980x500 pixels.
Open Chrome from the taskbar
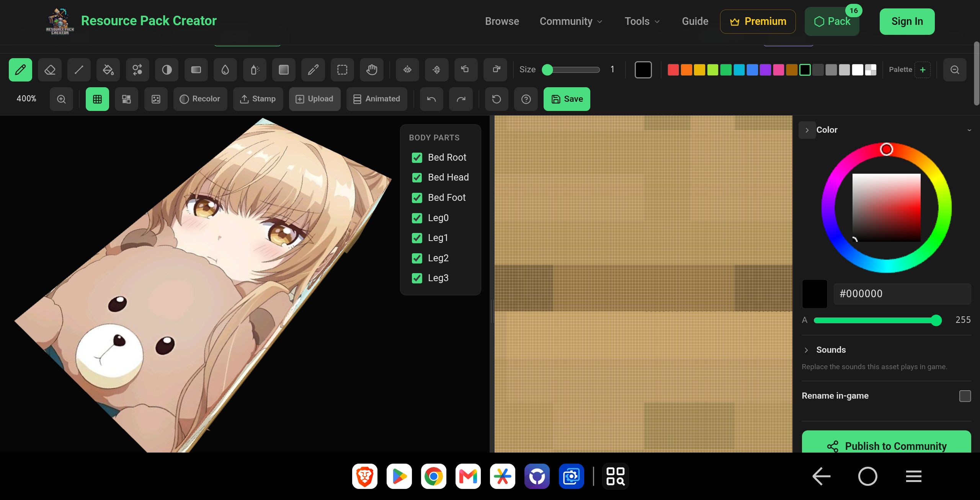pyautogui.click(x=433, y=476)
